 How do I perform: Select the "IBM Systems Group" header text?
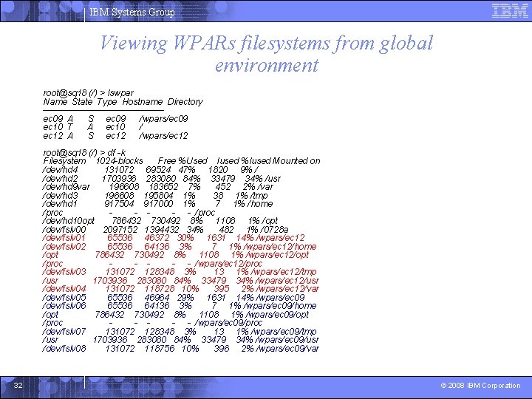coord(132,13)
